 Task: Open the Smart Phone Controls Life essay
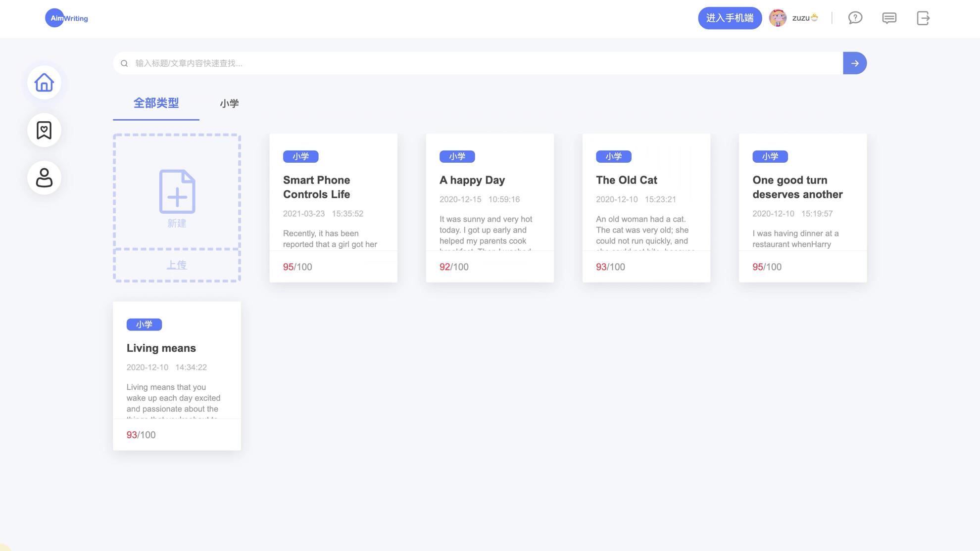(x=316, y=187)
